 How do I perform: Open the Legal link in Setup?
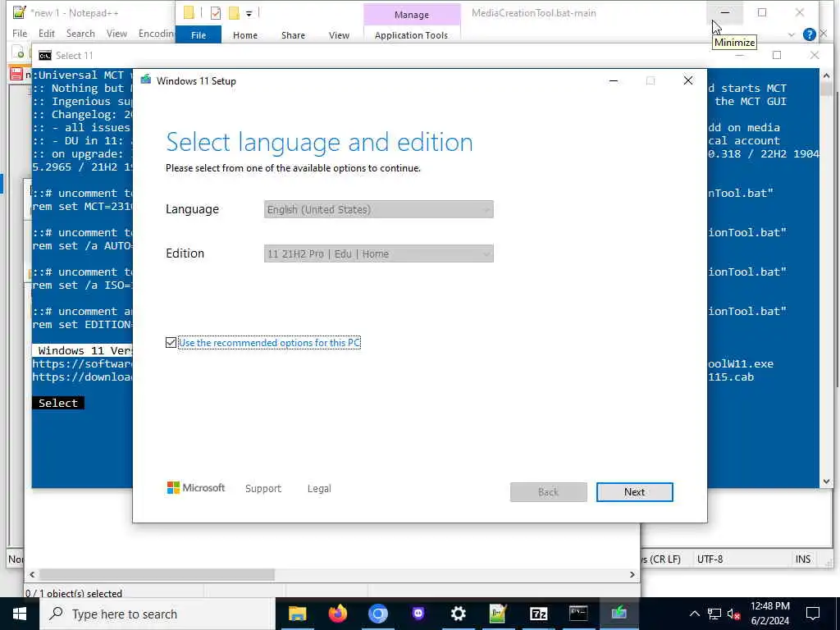click(x=319, y=489)
